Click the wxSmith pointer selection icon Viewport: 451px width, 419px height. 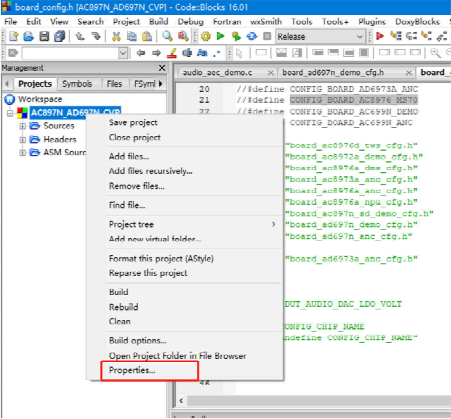(x=239, y=53)
